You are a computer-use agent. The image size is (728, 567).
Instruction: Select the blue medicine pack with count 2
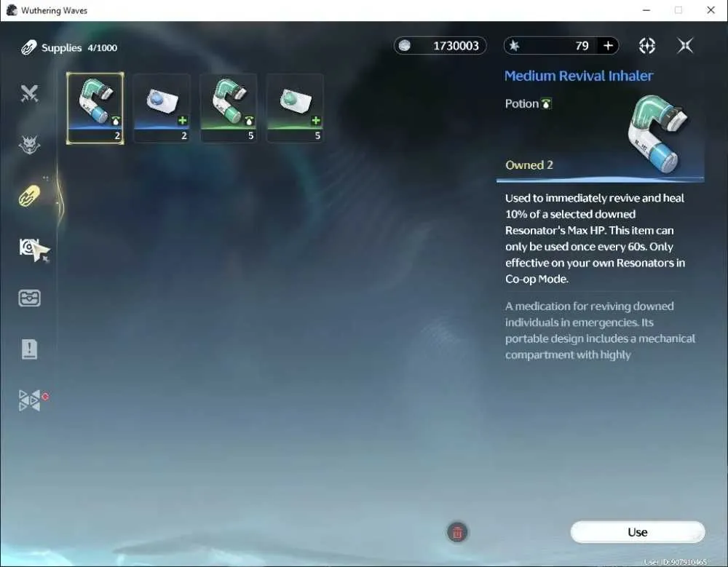coord(162,108)
